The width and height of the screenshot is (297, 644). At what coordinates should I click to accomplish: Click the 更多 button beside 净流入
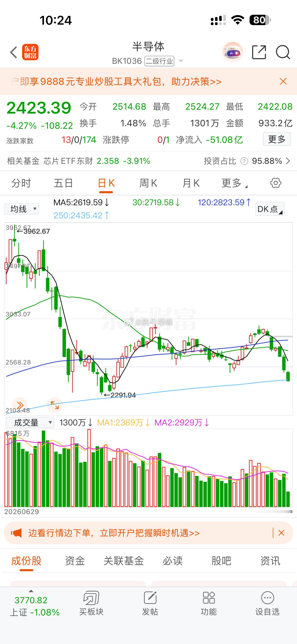coord(277,139)
